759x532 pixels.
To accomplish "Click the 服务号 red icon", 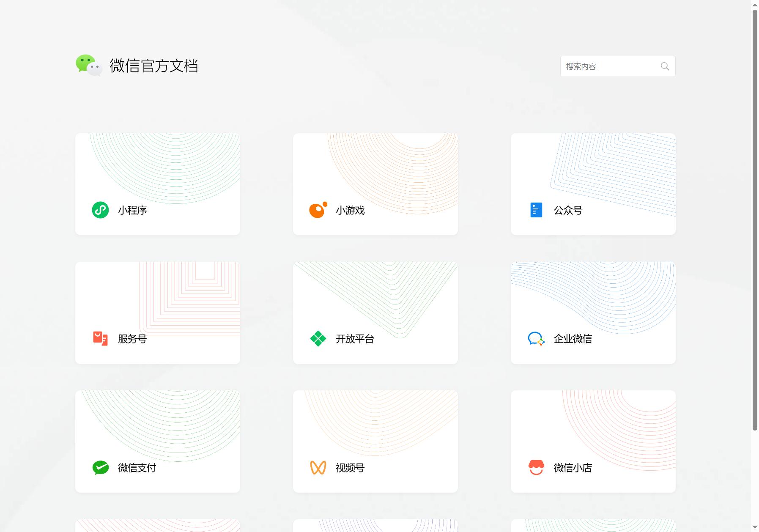I will [x=100, y=338].
